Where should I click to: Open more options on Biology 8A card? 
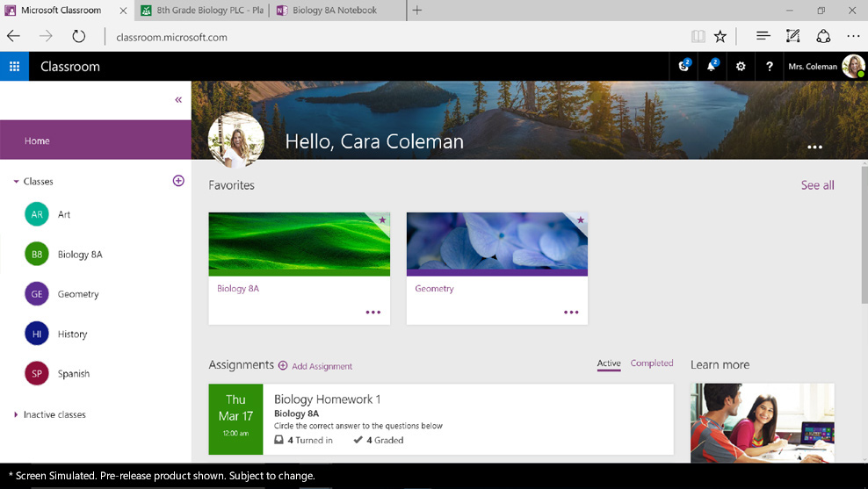tap(373, 313)
